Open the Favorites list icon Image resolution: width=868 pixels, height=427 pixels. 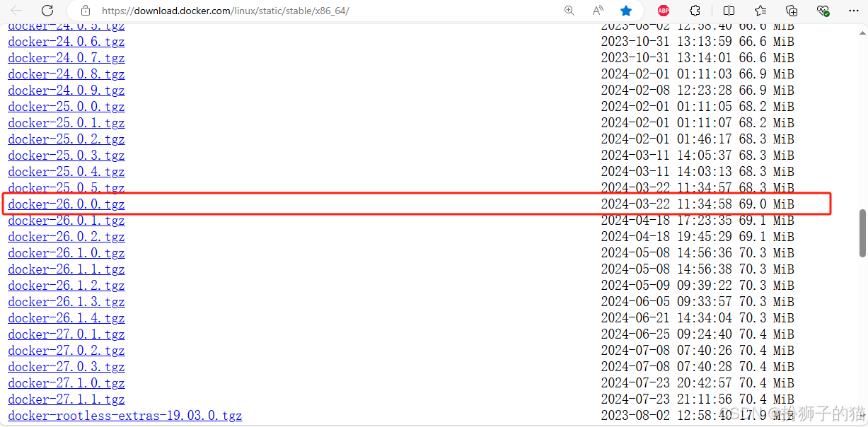[760, 11]
